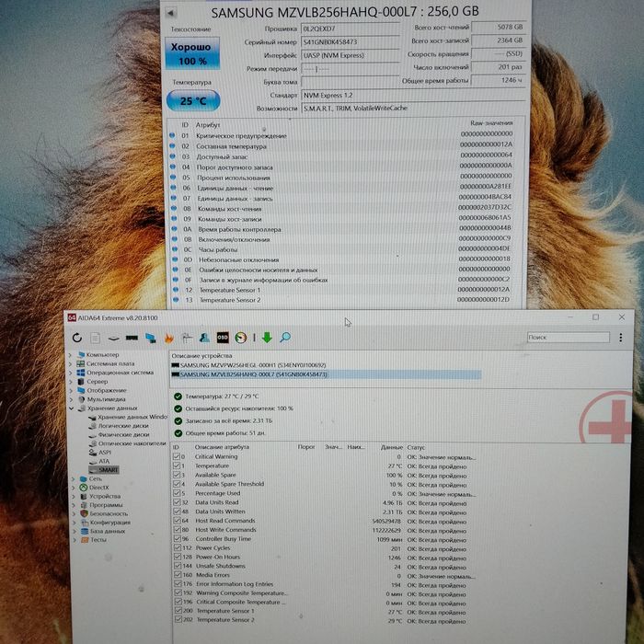Maximize the AIDA64 Extreme window
Image resolution: width=644 pixels, height=644 pixels.
[595, 317]
